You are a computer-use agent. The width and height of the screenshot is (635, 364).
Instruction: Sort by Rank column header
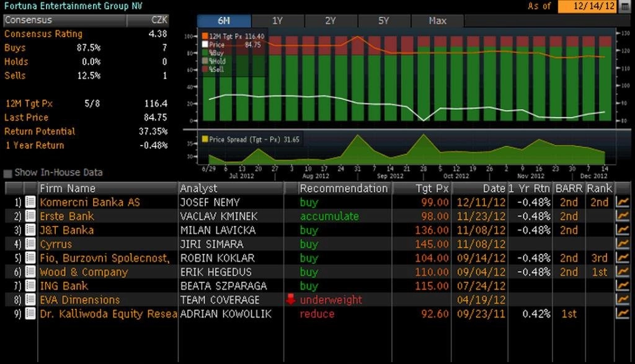click(600, 189)
